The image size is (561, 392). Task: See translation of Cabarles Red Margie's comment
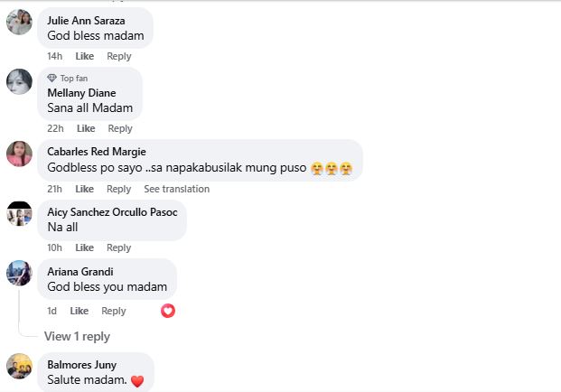coord(176,189)
